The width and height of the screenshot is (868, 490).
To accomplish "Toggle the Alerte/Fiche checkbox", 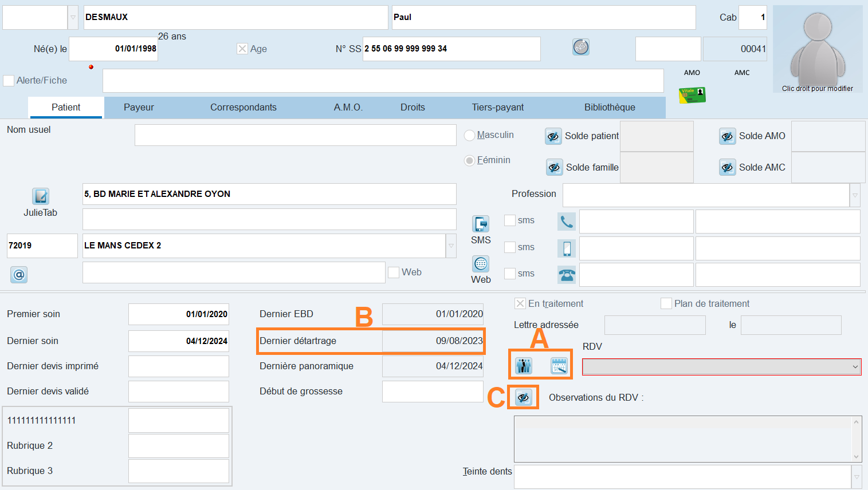I will coord(9,81).
